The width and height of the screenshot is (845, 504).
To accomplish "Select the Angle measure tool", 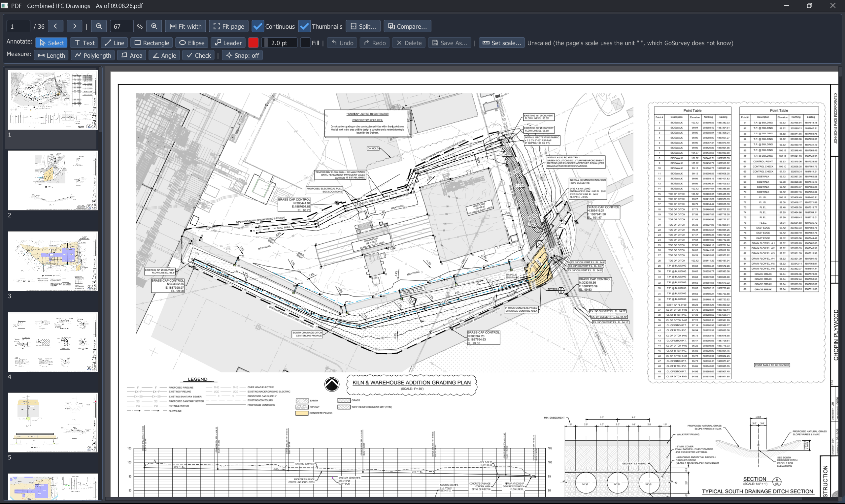I will 164,55.
